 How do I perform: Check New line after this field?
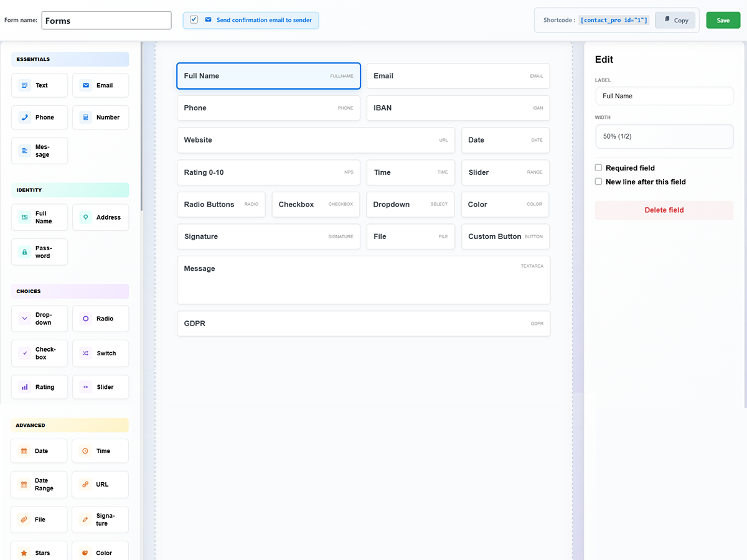599,182
